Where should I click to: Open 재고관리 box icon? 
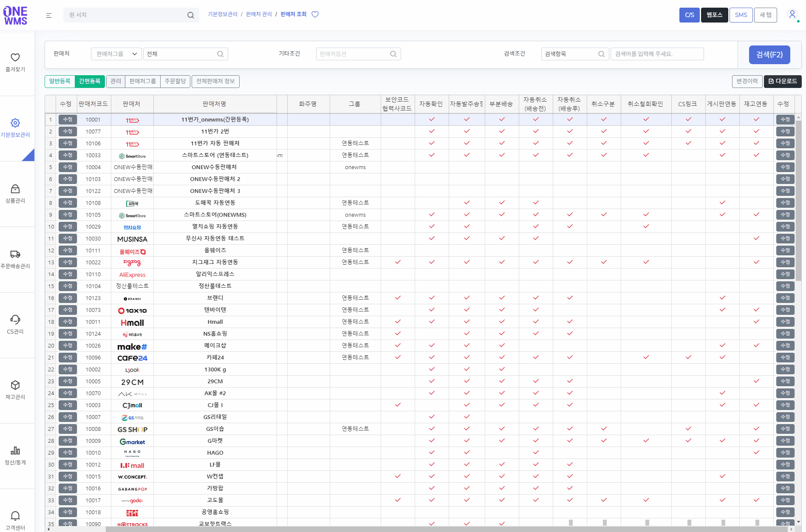[x=15, y=385]
